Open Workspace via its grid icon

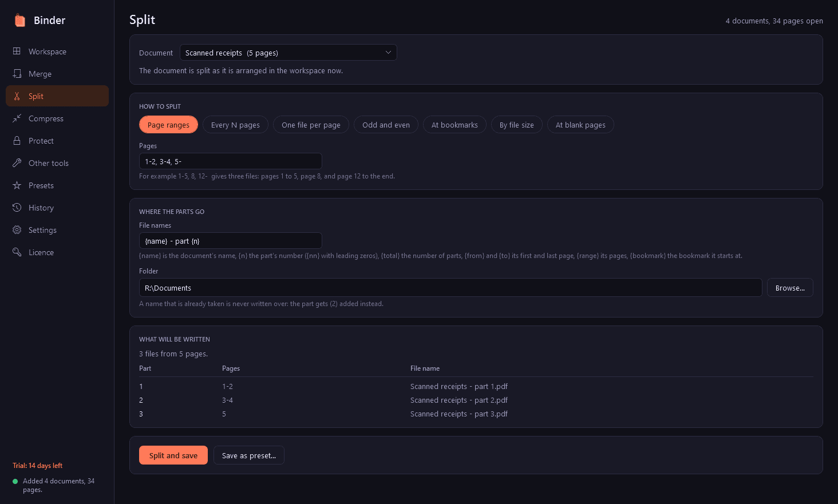[17, 51]
